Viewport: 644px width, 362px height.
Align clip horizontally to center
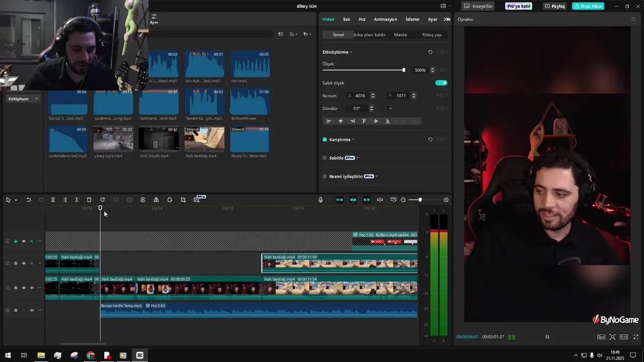[341, 121]
